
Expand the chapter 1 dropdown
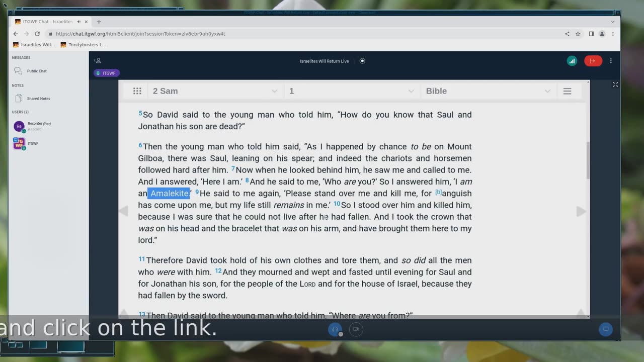tap(352, 91)
